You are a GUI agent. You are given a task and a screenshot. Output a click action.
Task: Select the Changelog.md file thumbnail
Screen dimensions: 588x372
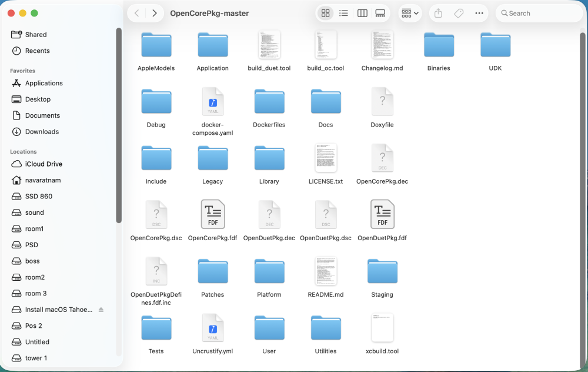click(382, 45)
